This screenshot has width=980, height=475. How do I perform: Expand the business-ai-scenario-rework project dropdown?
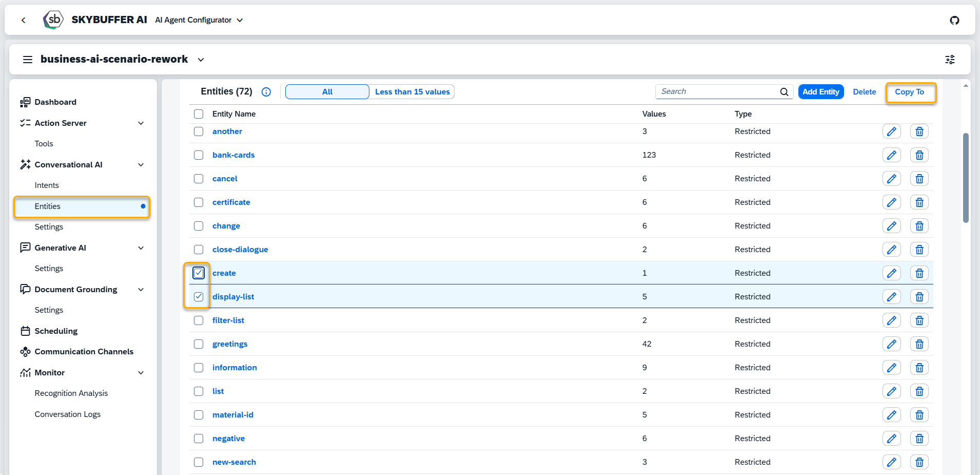point(201,60)
